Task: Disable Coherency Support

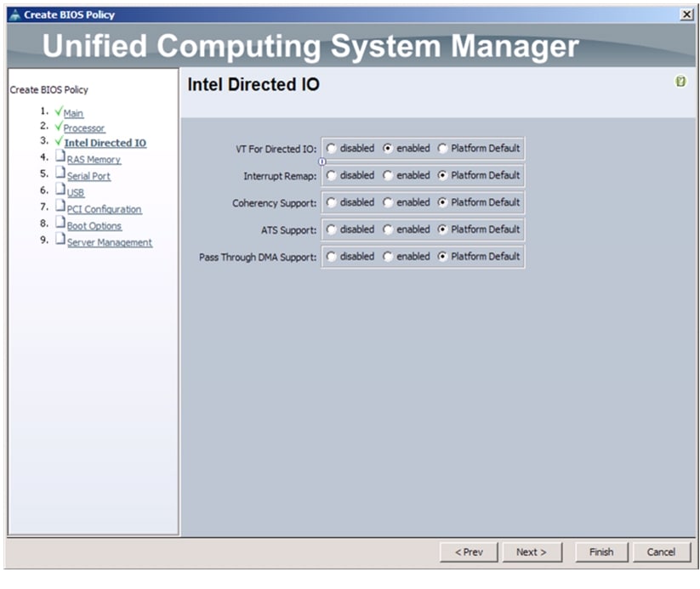Action: (331, 202)
